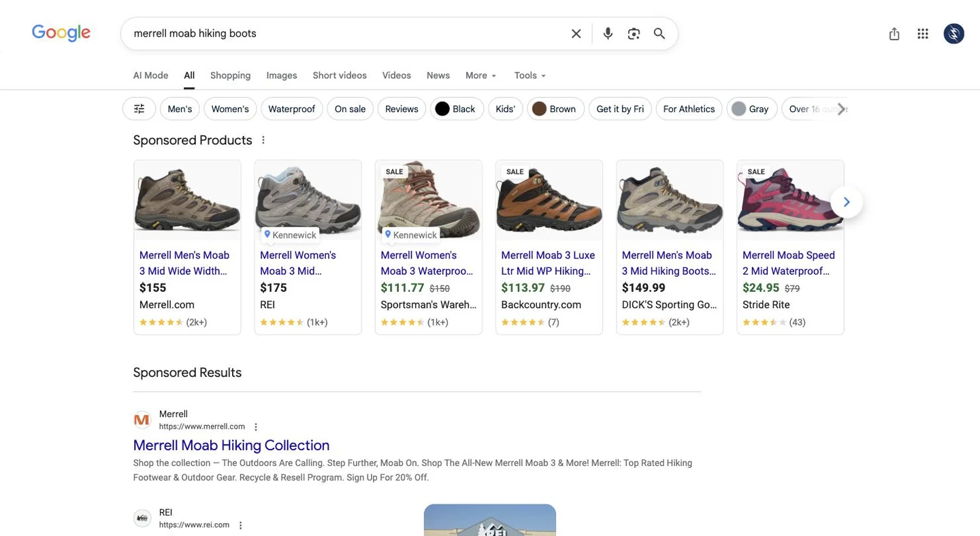Click Merrell.com boot thumbnail priced $155

(x=187, y=201)
